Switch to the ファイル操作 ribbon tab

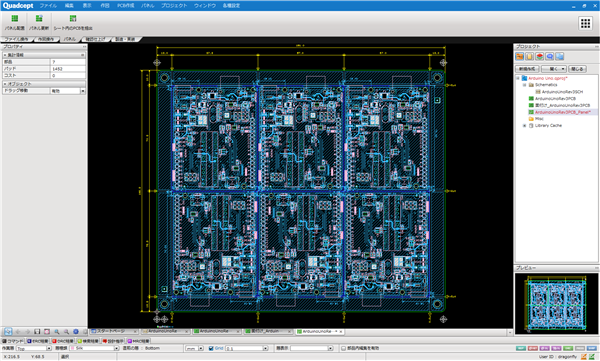16,39
